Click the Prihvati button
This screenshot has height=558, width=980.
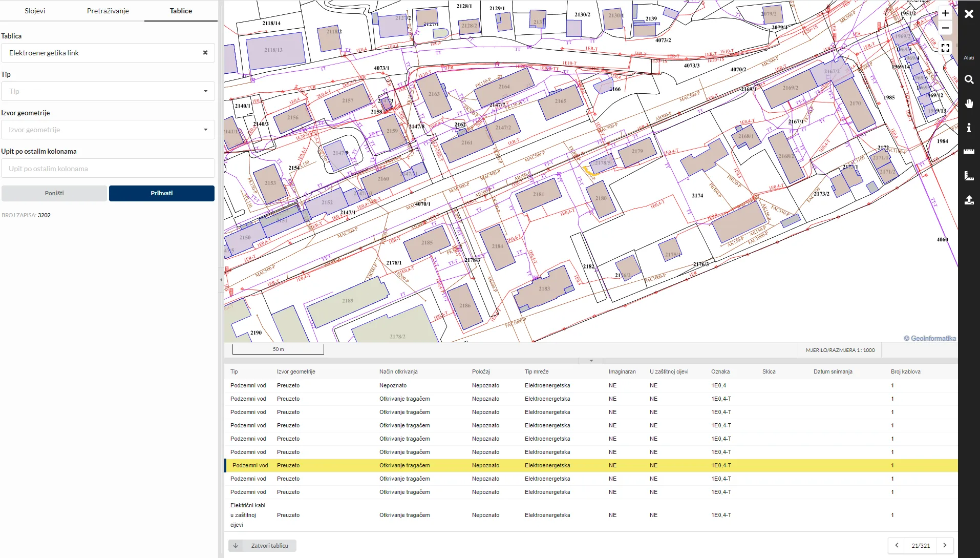pos(162,193)
